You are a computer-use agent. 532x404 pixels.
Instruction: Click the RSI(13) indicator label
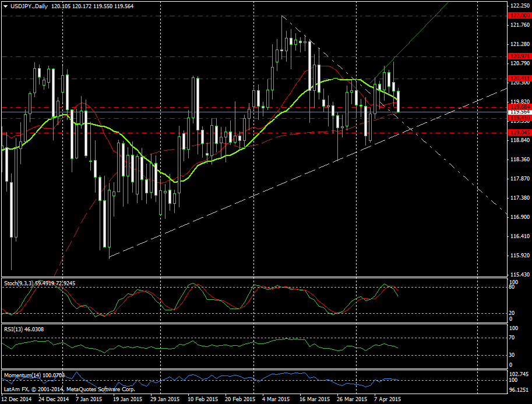[x=15, y=329]
